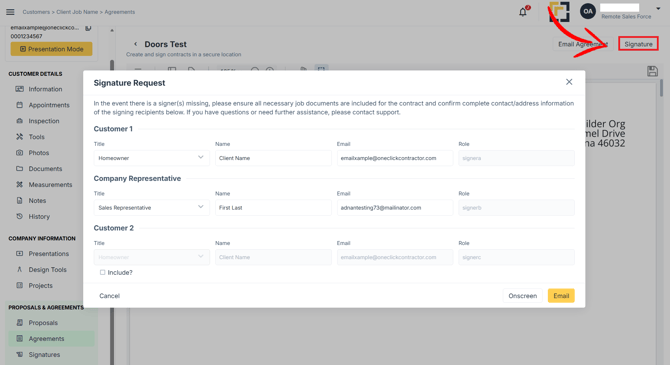Open Customer 1 Title dropdown
The image size is (670, 365).
tap(152, 158)
